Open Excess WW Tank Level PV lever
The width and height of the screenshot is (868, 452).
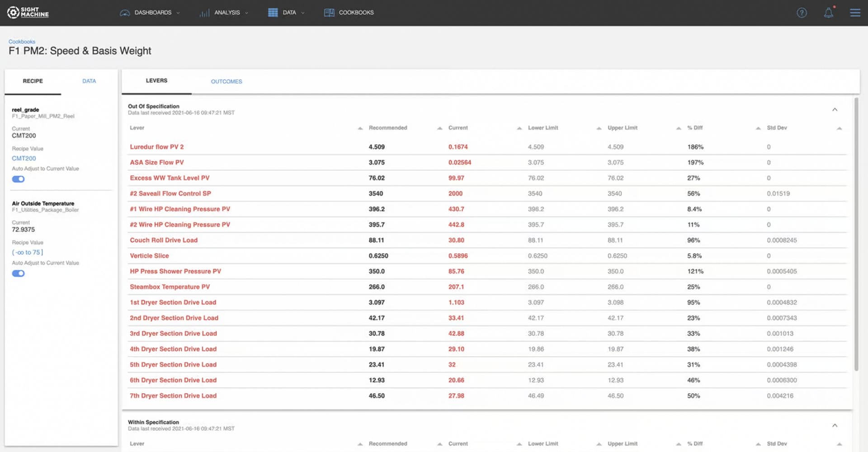click(170, 178)
